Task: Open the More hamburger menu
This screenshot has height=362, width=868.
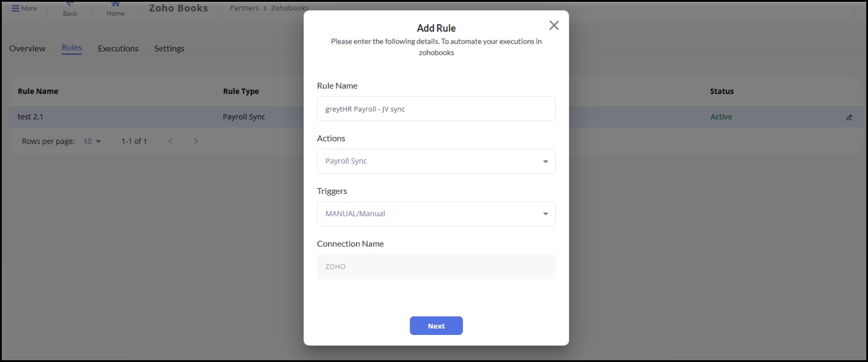Action: pyautogui.click(x=24, y=8)
